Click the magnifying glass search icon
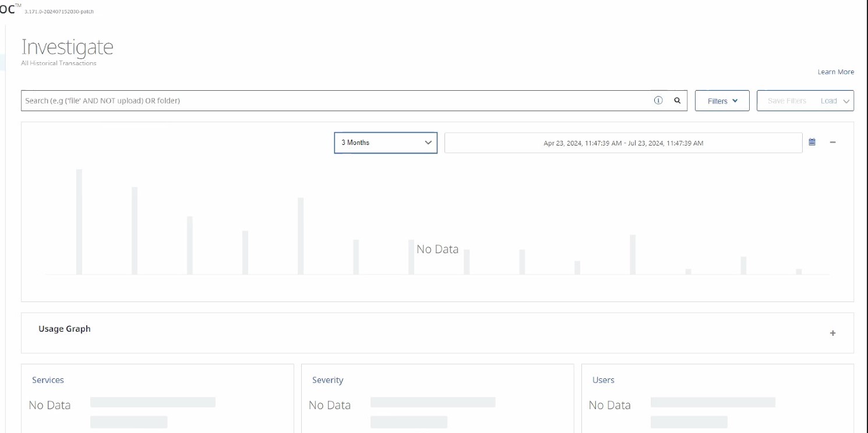The image size is (868, 433). 678,100
